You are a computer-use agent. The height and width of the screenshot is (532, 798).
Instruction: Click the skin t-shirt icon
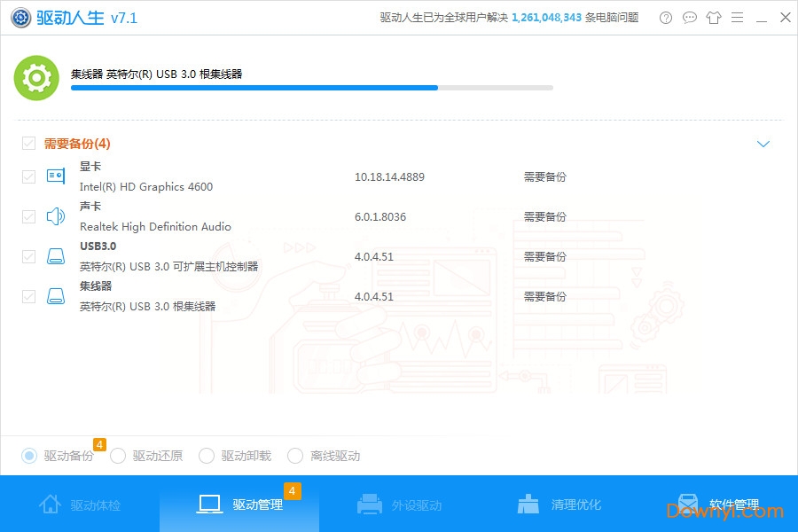pos(713,18)
